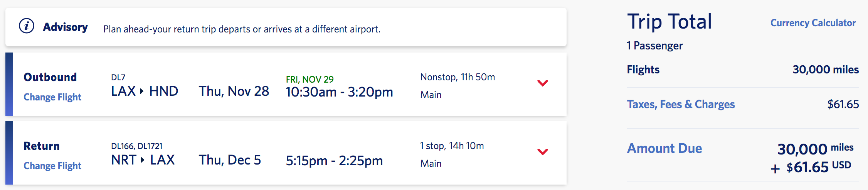Change the Return flight
The image size is (868, 190).
coord(52,166)
